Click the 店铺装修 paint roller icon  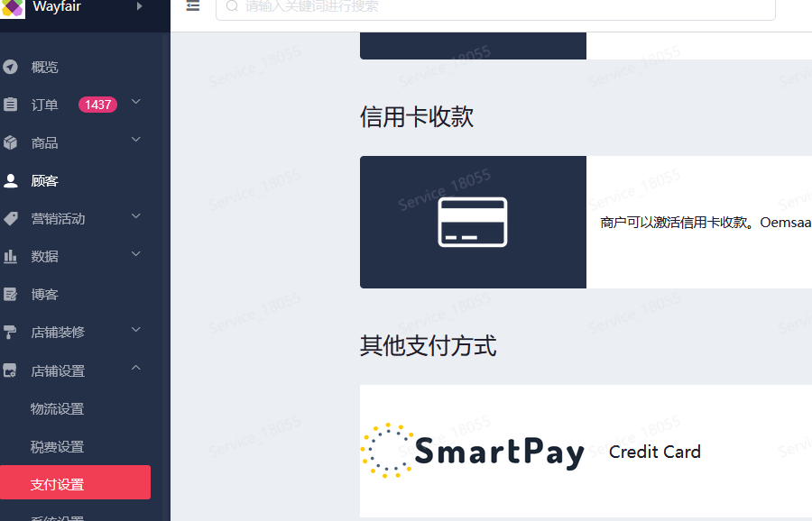point(11,332)
